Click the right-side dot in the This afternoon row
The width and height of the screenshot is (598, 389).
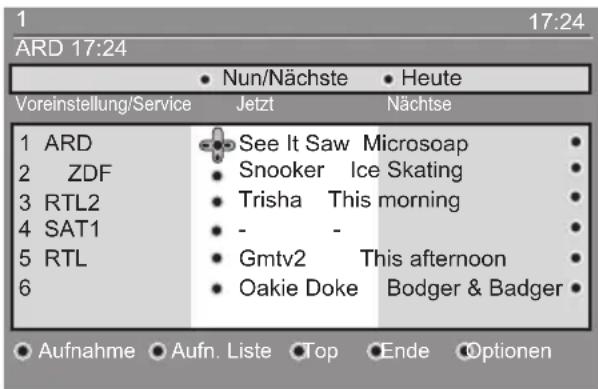click(x=576, y=258)
